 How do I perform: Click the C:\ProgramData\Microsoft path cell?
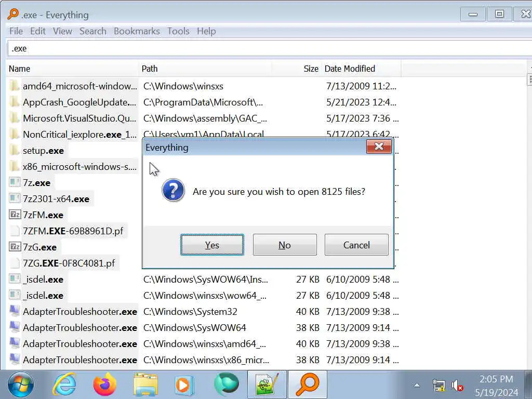point(203,102)
